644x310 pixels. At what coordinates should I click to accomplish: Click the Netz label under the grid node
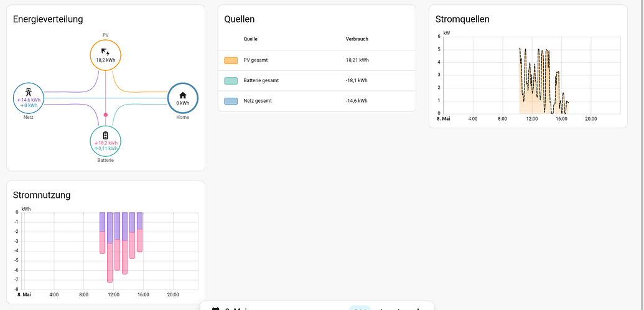(x=29, y=117)
